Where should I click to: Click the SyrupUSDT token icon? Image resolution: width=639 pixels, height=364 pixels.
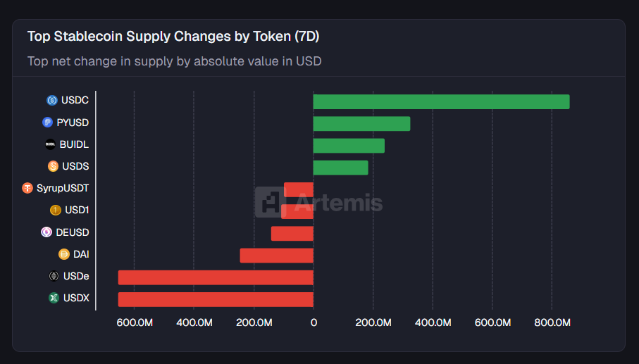point(27,188)
